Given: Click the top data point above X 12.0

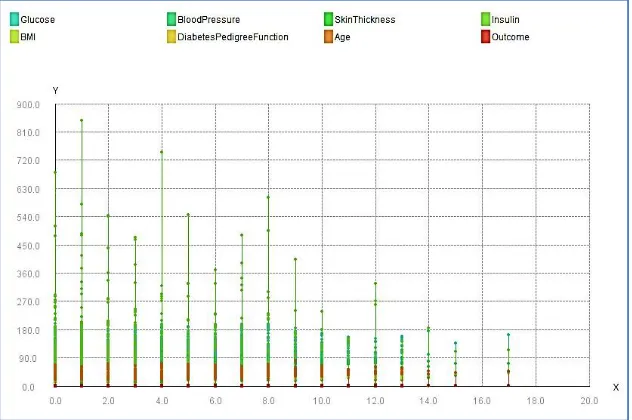Looking at the screenshot, I should click(x=375, y=283).
